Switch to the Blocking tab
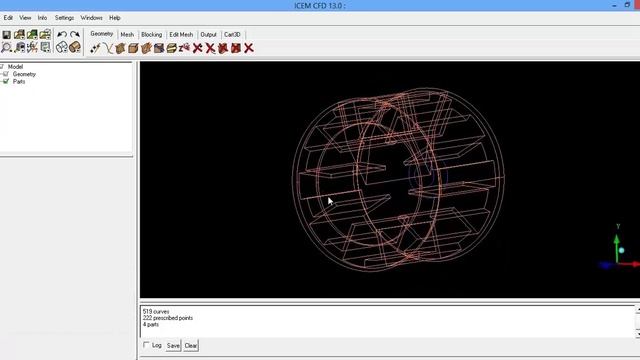This screenshot has height=360, width=640. [151, 35]
